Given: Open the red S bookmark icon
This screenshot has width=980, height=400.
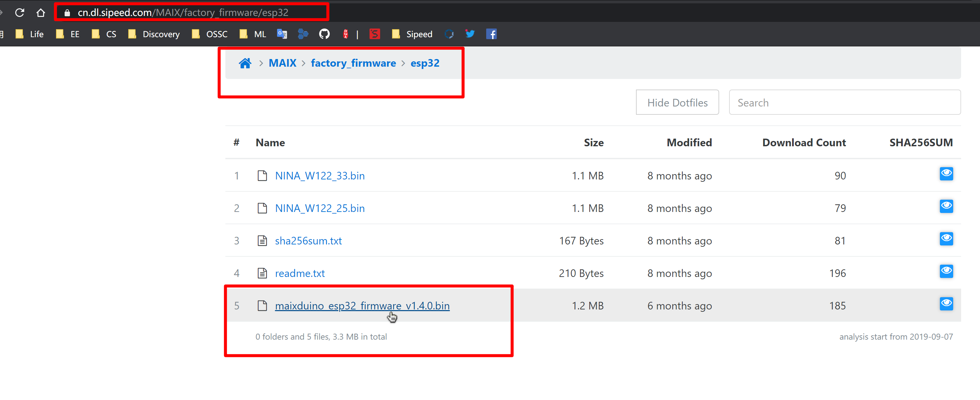Looking at the screenshot, I should 375,34.
